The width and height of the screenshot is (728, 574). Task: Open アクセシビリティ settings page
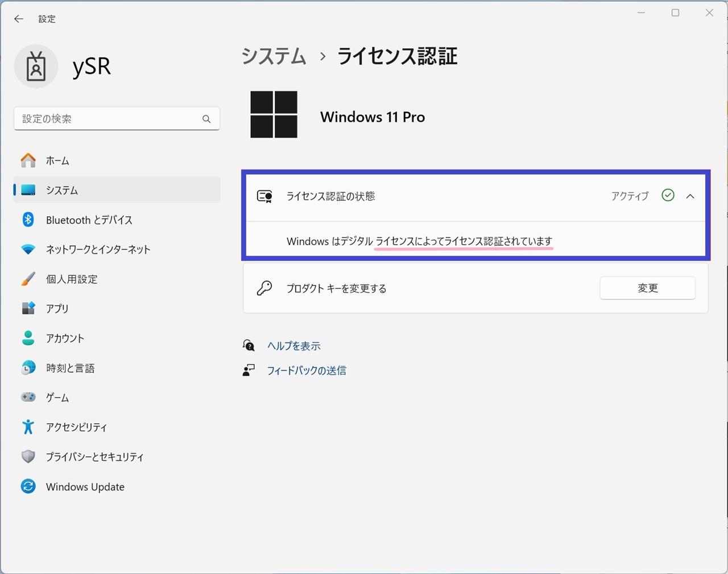pos(117,427)
